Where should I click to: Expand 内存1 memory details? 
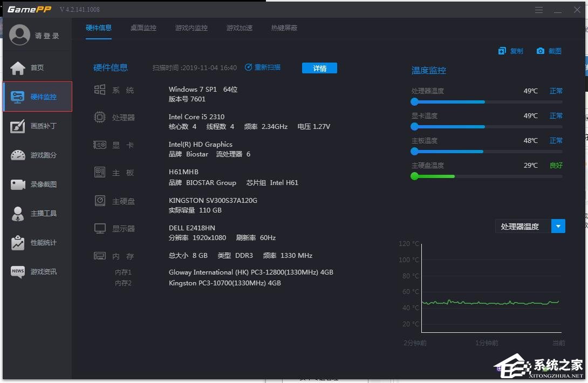pos(124,272)
